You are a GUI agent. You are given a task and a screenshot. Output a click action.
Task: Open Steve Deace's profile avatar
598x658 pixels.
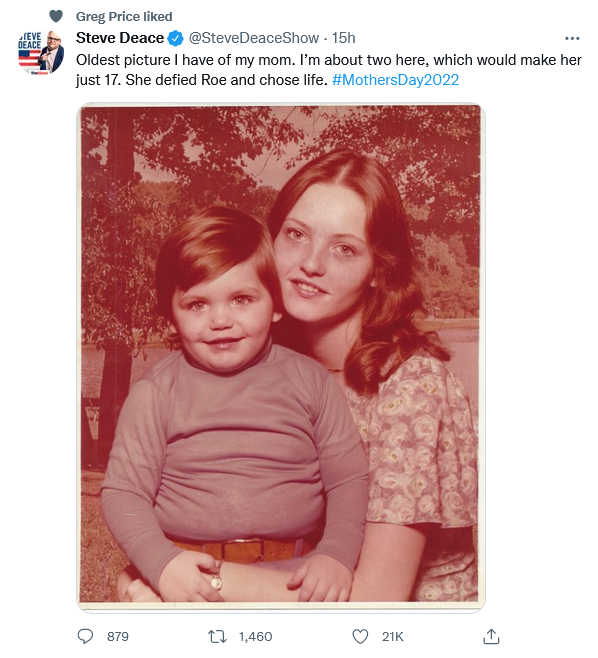coord(41,51)
